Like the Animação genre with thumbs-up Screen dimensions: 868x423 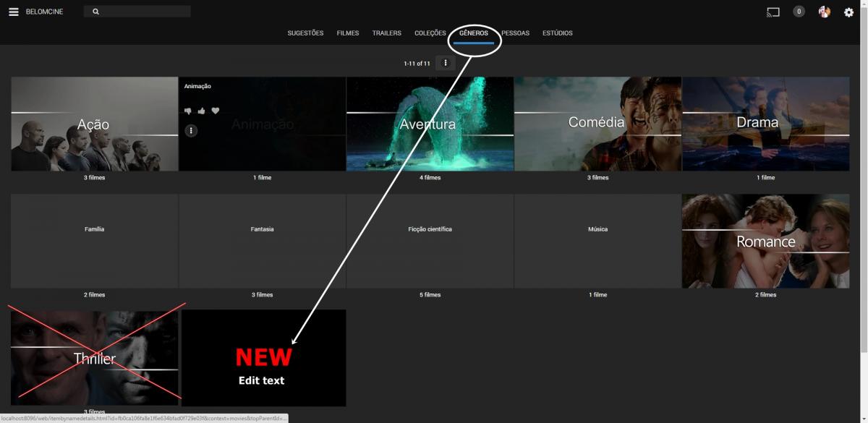coord(202,111)
